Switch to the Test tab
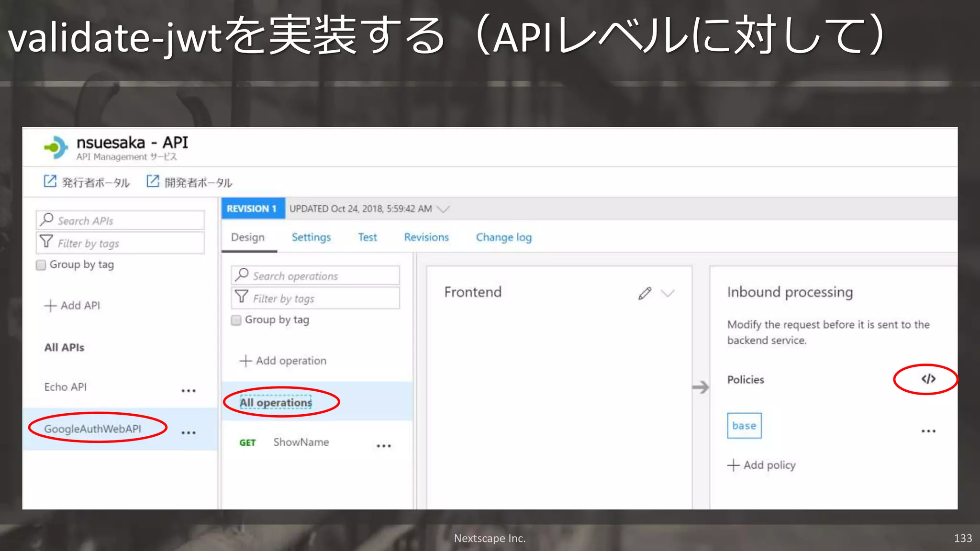The image size is (980, 551). (x=367, y=237)
